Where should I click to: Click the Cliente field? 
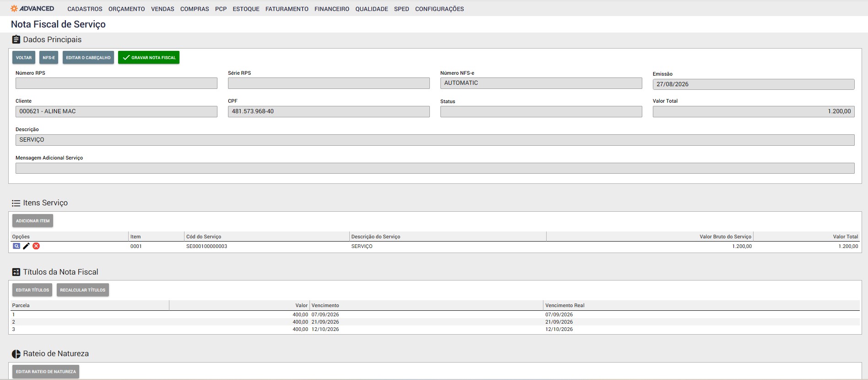[x=116, y=111]
